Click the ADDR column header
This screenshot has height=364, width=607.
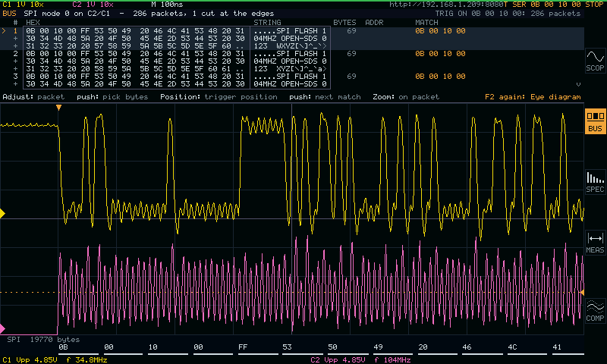[x=374, y=23]
